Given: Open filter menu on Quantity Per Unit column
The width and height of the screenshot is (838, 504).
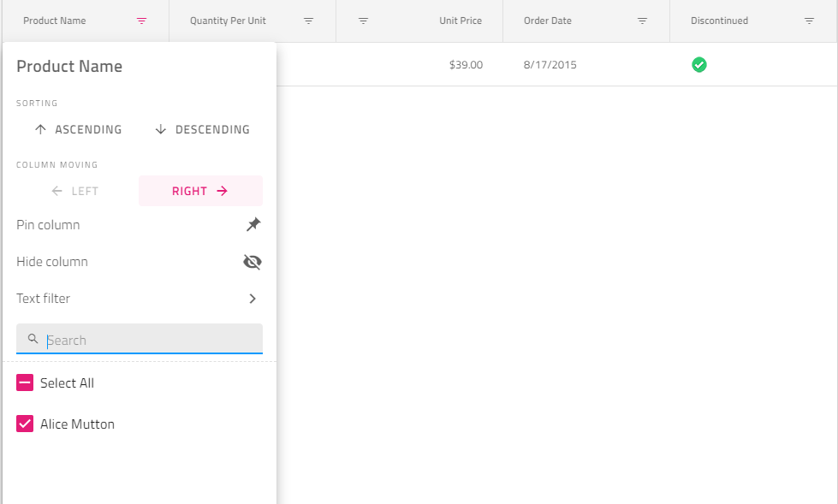Looking at the screenshot, I should tap(308, 21).
